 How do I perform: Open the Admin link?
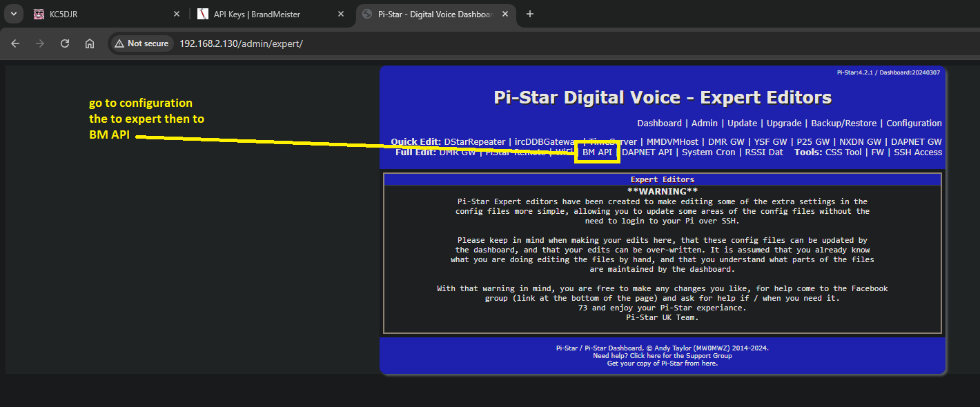(705, 123)
